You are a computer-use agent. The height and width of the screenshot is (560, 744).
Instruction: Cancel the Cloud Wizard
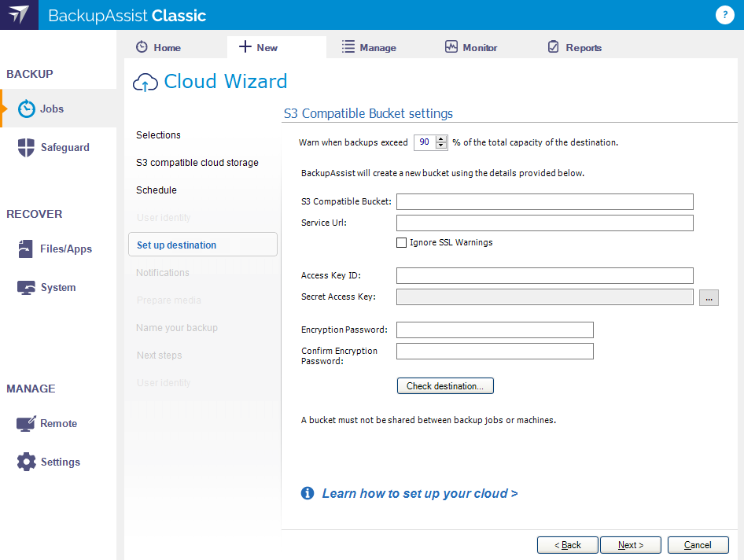pos(698,545)
